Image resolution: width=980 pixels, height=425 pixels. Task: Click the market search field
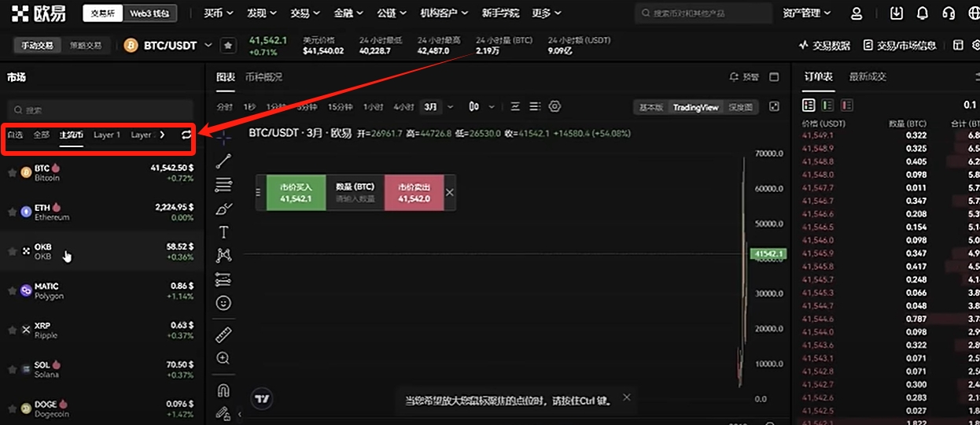pyautogui.click(x=99, y=110)
